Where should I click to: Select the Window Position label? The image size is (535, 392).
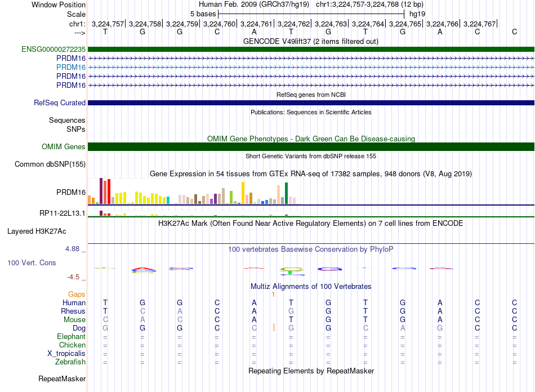click(x=59, y=5)
